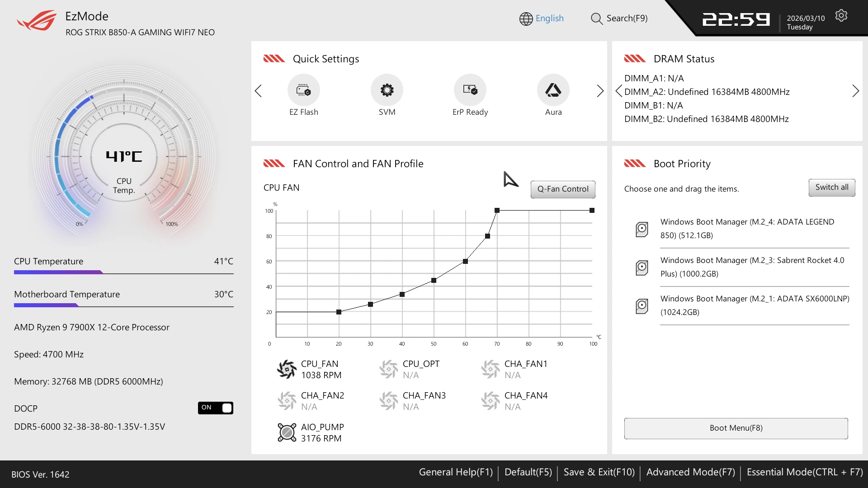Expand DRAM Status right arrow
Image resolution: width=868 pixels, height=488 pixels.
[855, 91]
